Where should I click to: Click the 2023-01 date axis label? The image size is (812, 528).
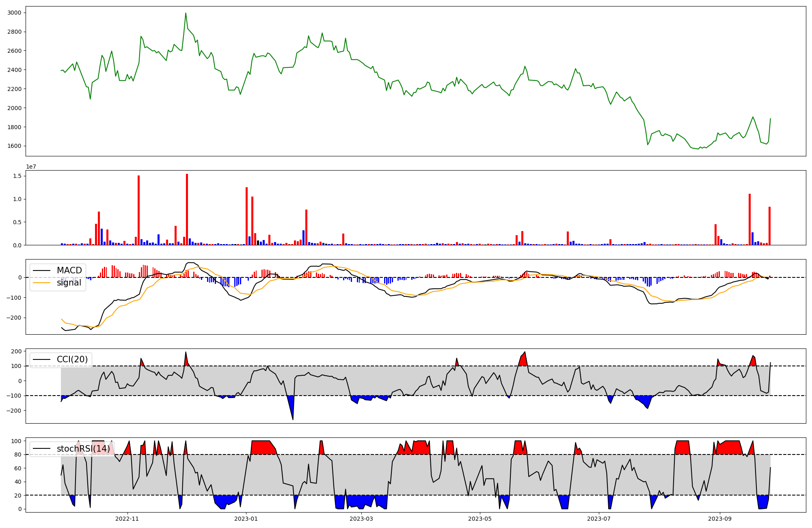[246, 519]
